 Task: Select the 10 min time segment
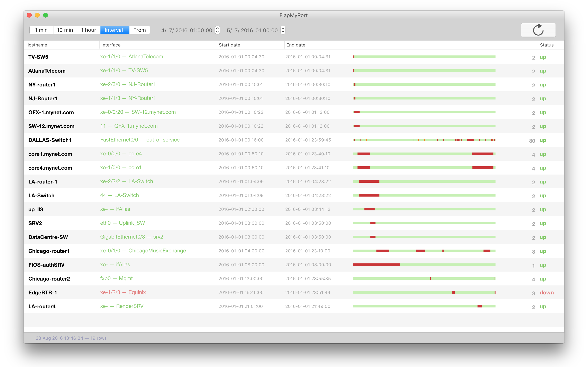click(x=65, y=30)
